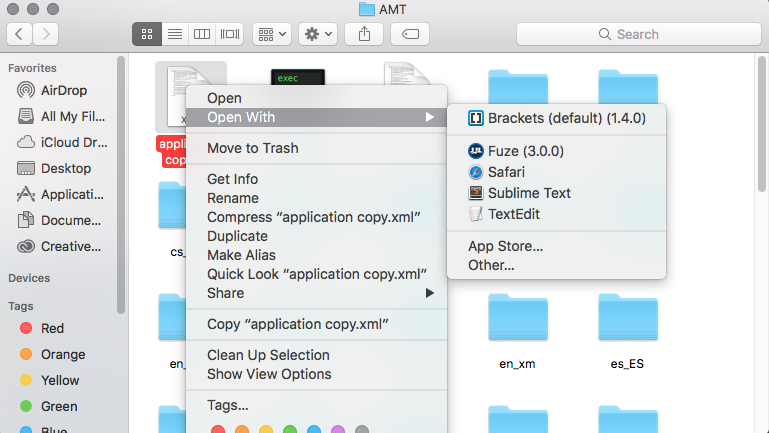The height and width of the screenshot is (433, 769).
Task: Open file with Fuze (3.0.0)
Action: click(x=557, y=151)
